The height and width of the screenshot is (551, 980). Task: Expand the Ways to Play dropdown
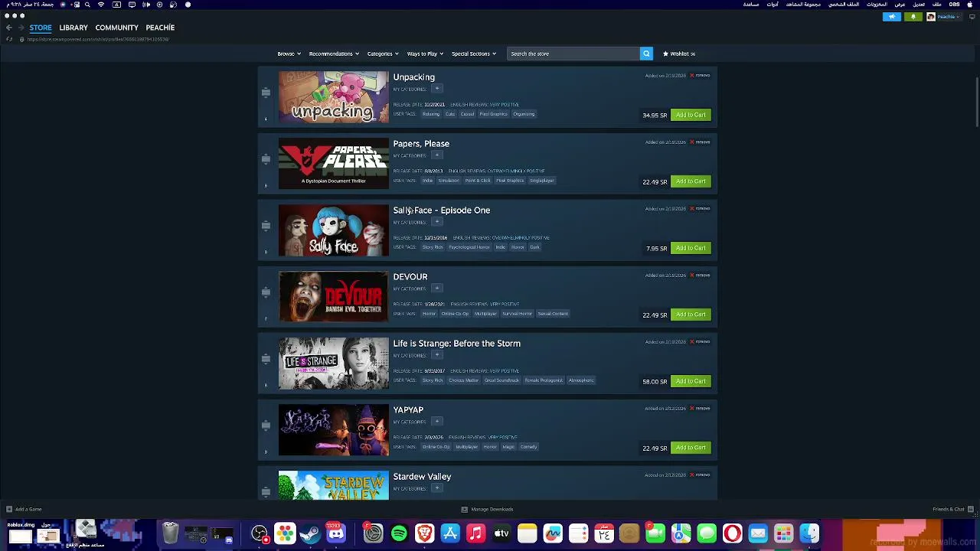[x=424, y=54]
